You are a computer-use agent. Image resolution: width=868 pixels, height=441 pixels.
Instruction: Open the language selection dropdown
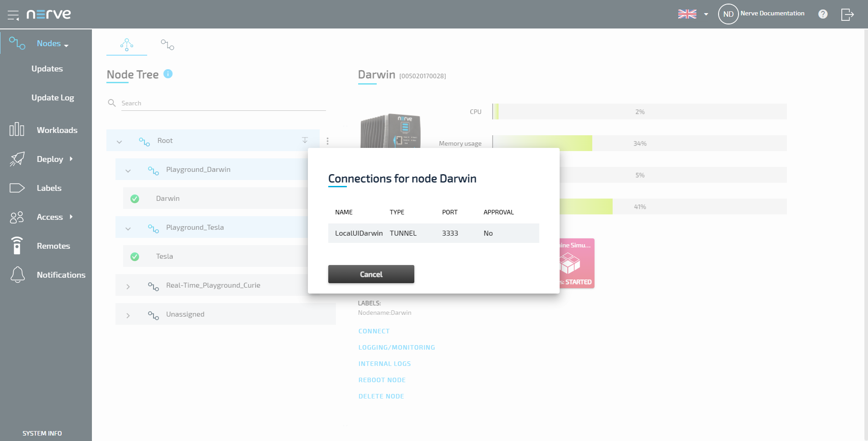pyautogui.click(x=705, y=14)
